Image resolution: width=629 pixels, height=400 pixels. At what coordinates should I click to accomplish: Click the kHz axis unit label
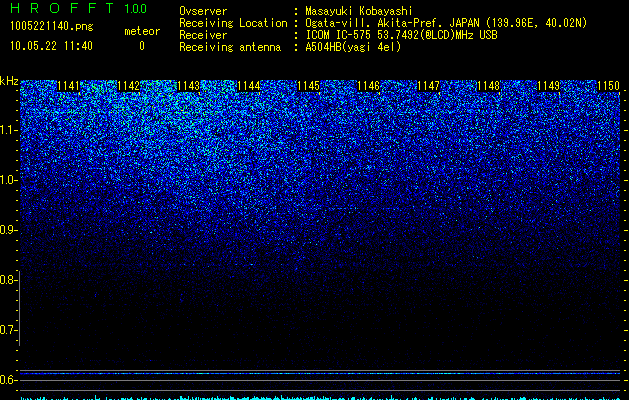(9, 81)
